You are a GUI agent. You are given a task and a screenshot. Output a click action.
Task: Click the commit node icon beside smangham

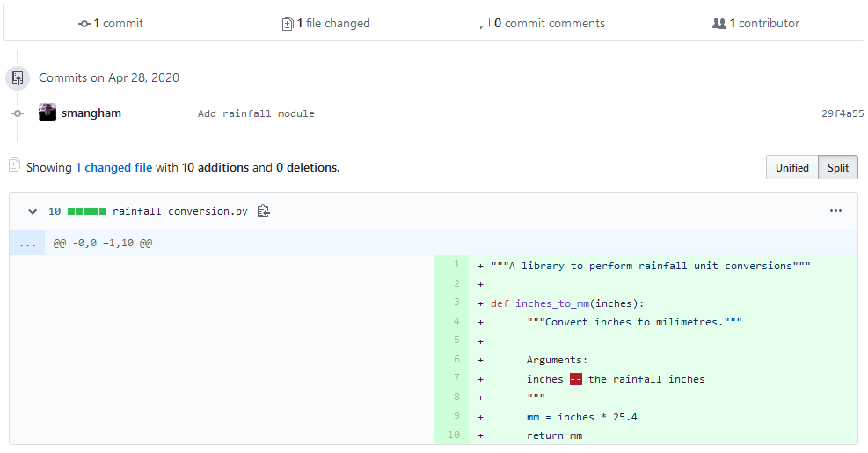[x=18, y=113]
